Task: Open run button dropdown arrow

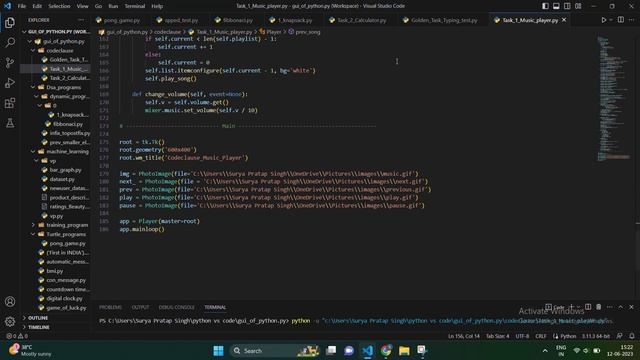Action: [x=611, y=20]
